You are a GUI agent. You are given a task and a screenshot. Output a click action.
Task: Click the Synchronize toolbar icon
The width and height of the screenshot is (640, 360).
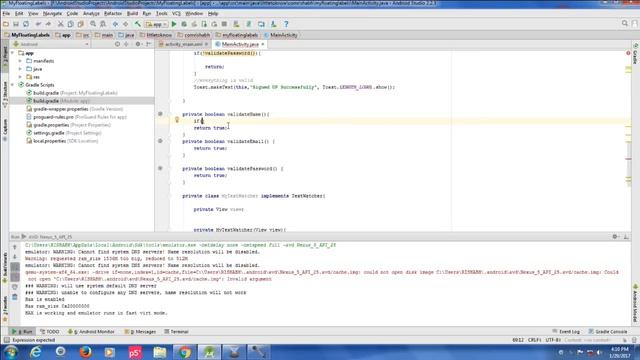pyautogui.click(x=26, y=24)
